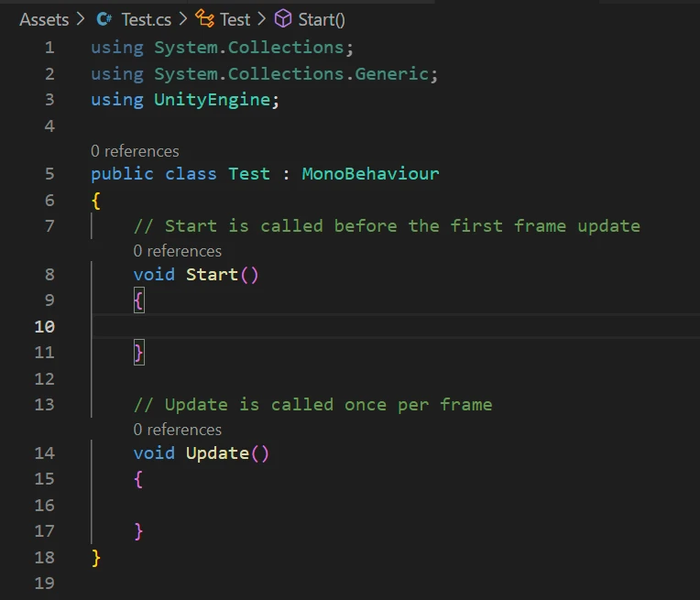700x600 pixels.
Task: Click the C# file icon in breadcrumb
Action: pyautogui.click(x=104, y=19)
